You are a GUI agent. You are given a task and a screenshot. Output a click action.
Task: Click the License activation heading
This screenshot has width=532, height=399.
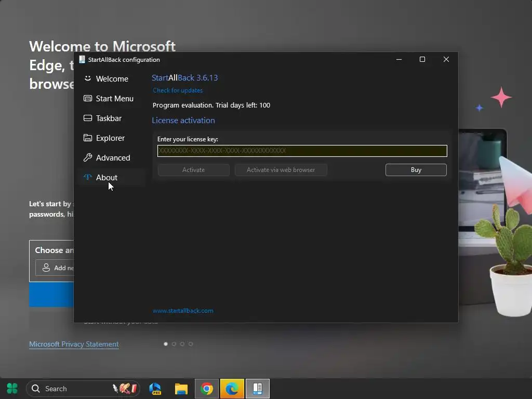[183, 121]
